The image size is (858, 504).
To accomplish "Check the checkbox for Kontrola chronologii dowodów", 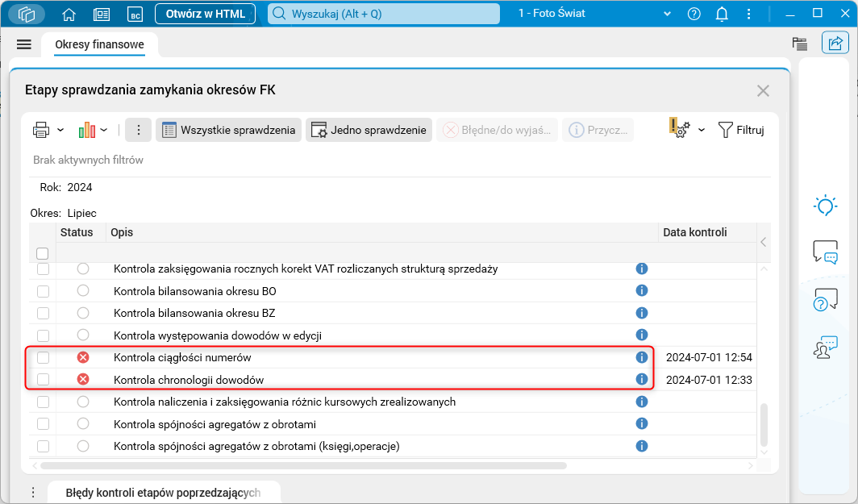I will [x=43, y=379].
